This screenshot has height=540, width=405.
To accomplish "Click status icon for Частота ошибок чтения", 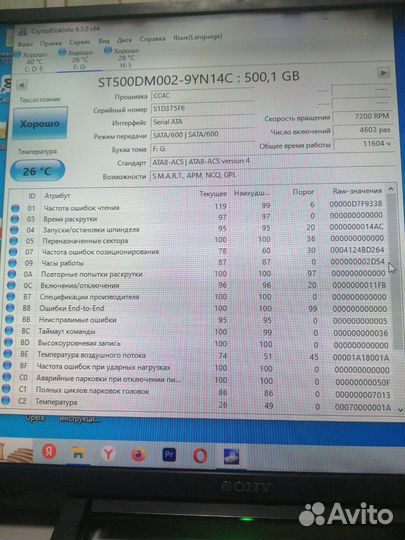I will pyautogui.click(x=15, y=208).
